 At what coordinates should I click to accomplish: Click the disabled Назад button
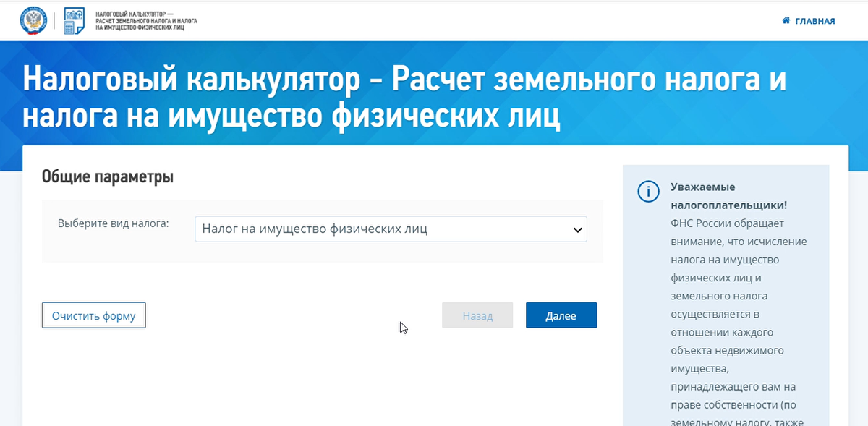pyautogui.click(x=477, y=315)
